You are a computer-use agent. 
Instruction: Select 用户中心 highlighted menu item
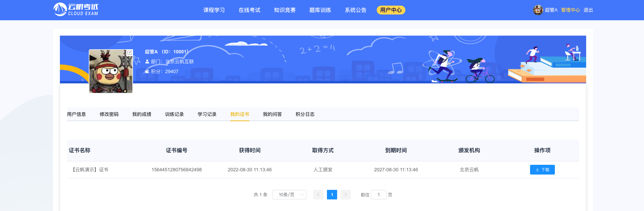pos(391,10)
